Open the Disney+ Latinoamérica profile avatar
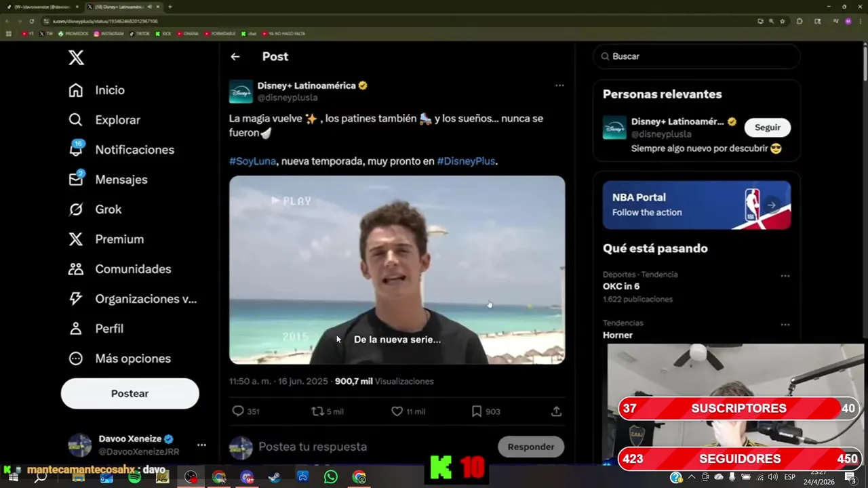868x488 pixels. 241,91
